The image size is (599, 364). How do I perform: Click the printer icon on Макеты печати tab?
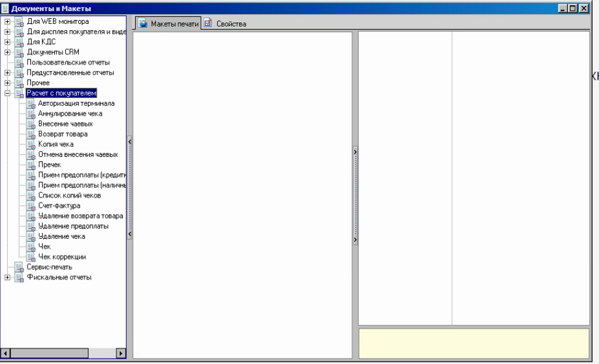(143, 24)
